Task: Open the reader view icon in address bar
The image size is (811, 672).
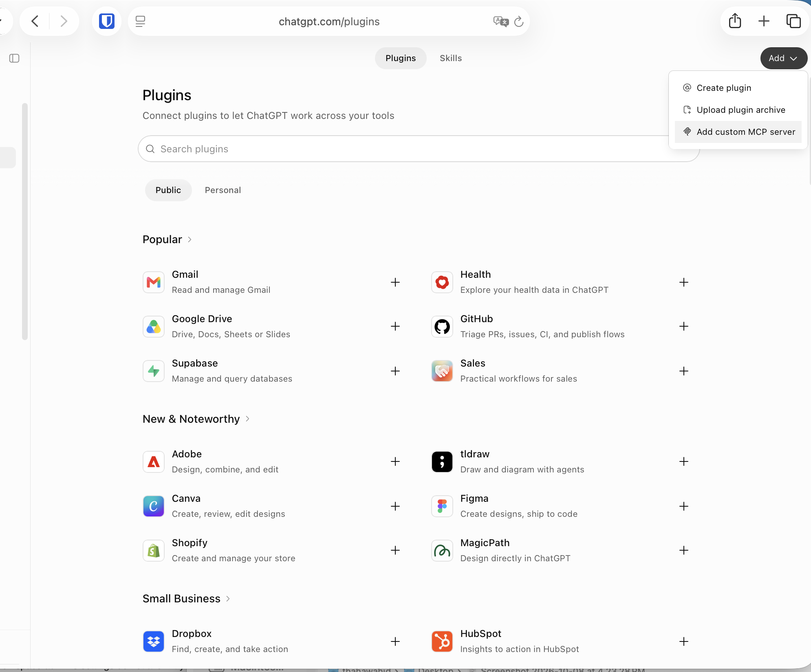Action: pyautogui.click(x=140, y=21)
